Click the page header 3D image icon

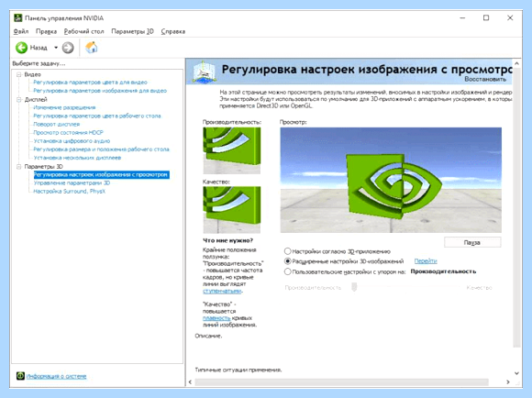(x=205, y=72)
